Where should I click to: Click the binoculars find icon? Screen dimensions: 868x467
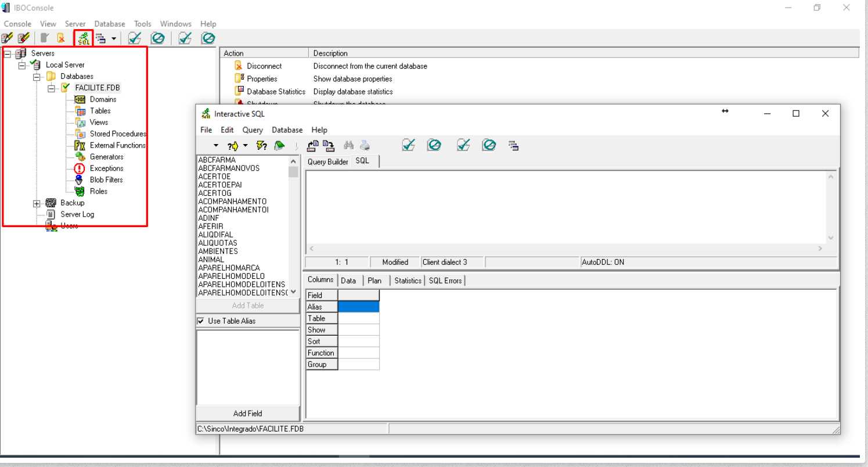(349, 146)
